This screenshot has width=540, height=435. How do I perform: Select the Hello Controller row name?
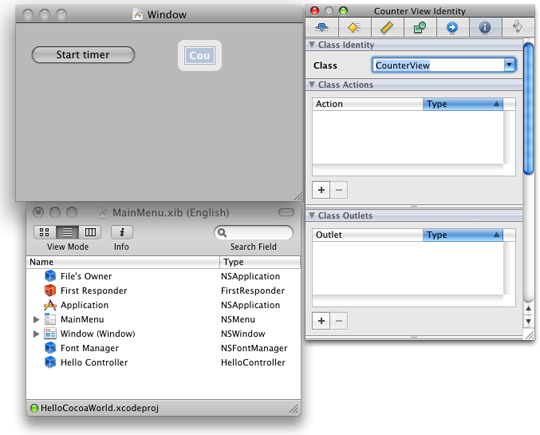point(94,363)
